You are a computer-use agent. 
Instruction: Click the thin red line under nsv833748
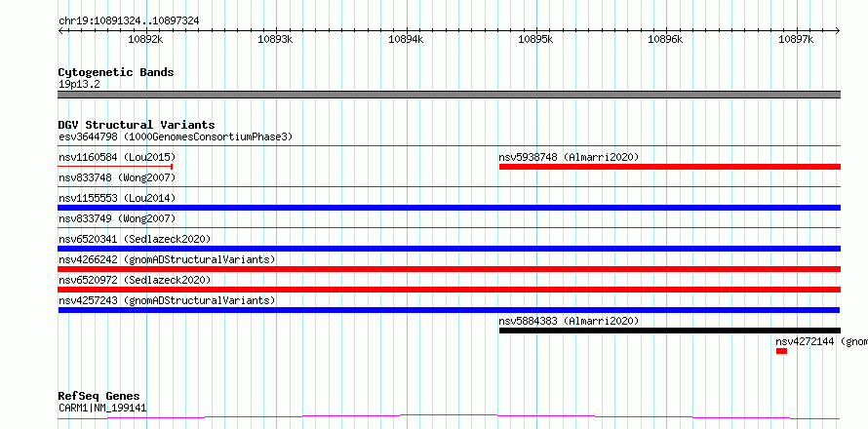tap(450, 187)
